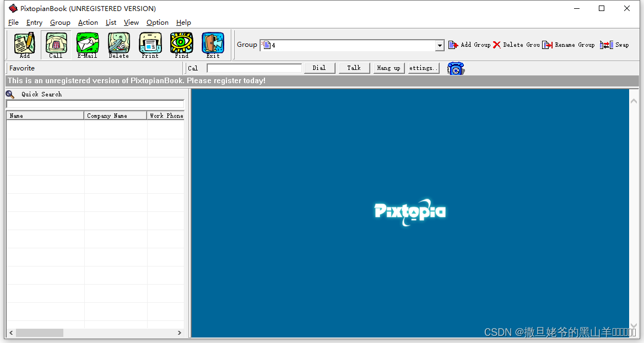Click the Quick Search magnifier icon
The height and width of the screenshot is (343, 644).
click(10, 94)
